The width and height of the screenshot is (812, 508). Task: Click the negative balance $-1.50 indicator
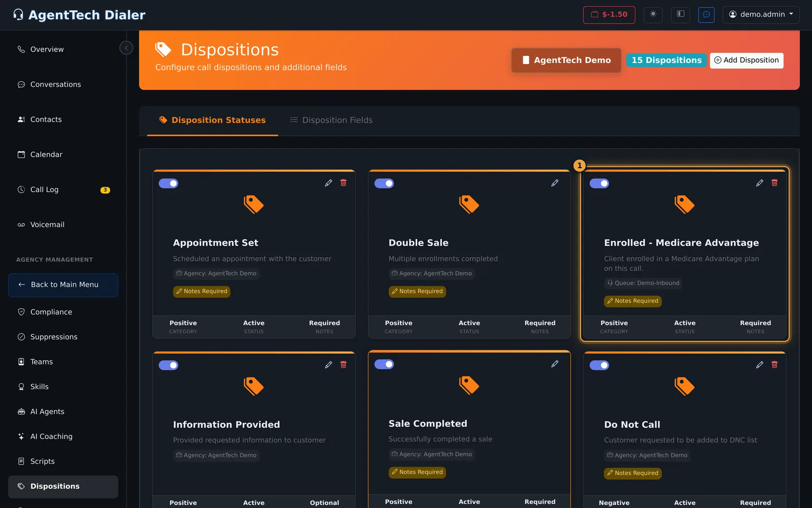coord(609,15)
